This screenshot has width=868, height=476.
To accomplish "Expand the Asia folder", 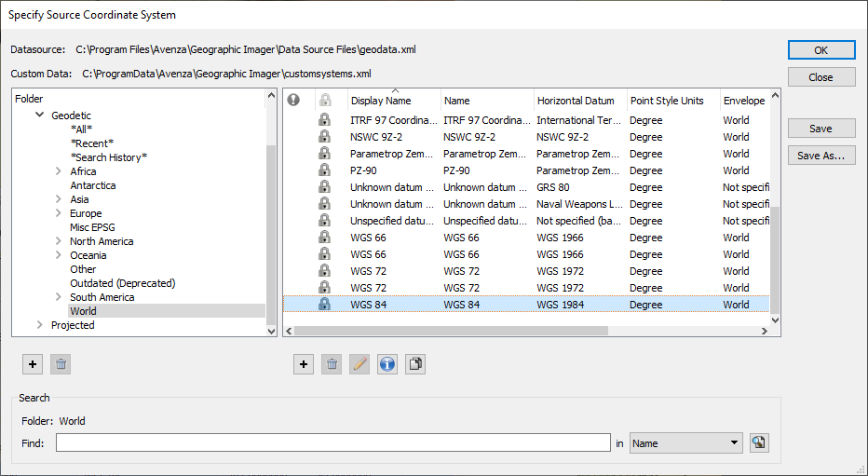I will [58, 199].
